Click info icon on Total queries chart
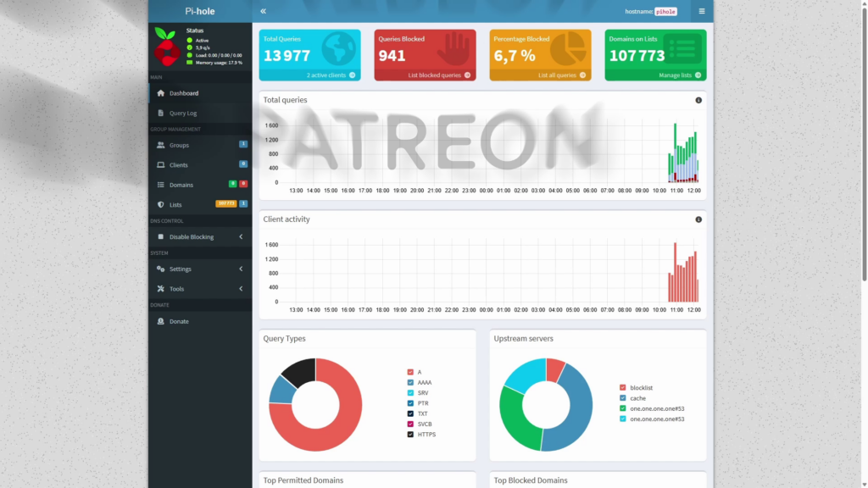 pos(698,100)
